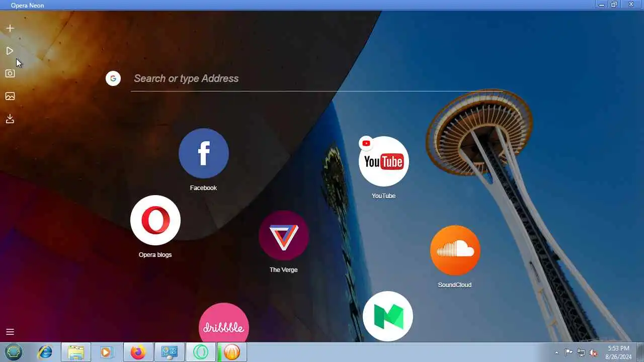Click the Facebook label text
644x362 pixels.
coord(203,188)
